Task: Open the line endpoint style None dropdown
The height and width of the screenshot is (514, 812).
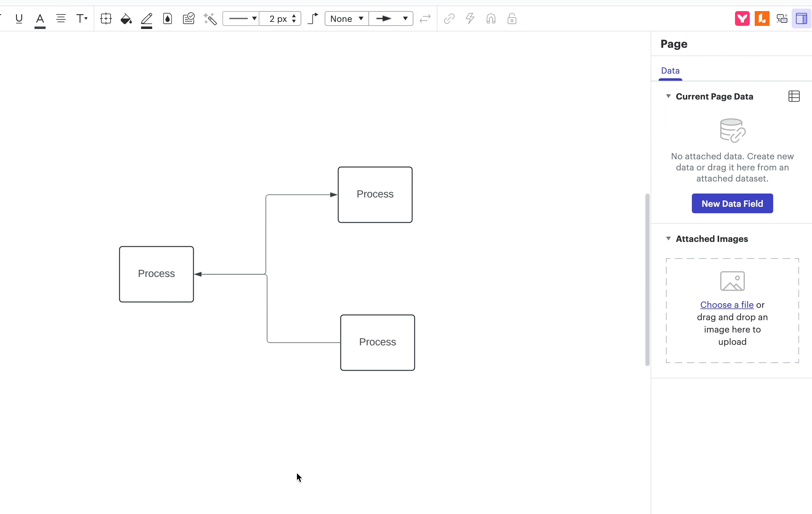Action: [346, 19]
